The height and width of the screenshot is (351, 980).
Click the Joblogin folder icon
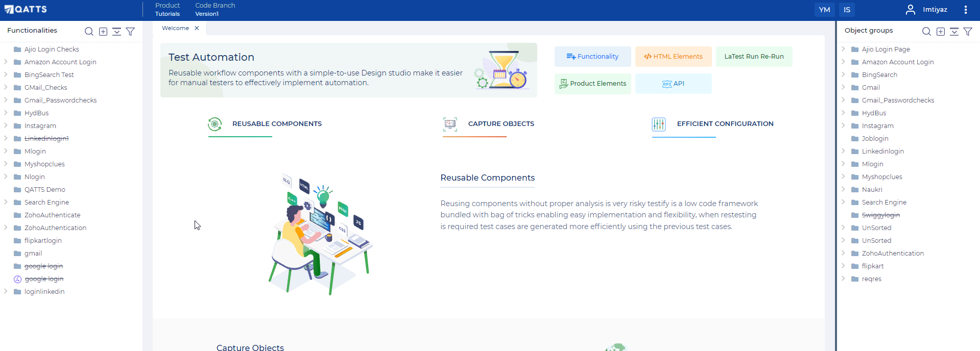click(855, 139)
